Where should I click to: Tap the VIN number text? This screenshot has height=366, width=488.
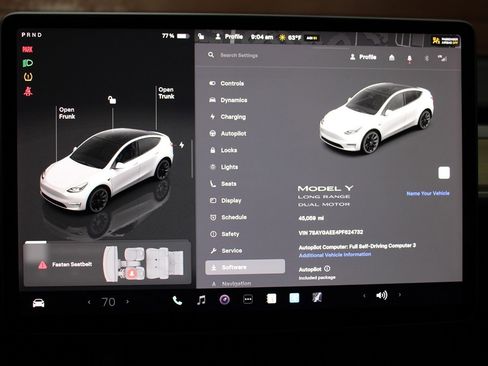pyautogui.click(x=331, y=232)
